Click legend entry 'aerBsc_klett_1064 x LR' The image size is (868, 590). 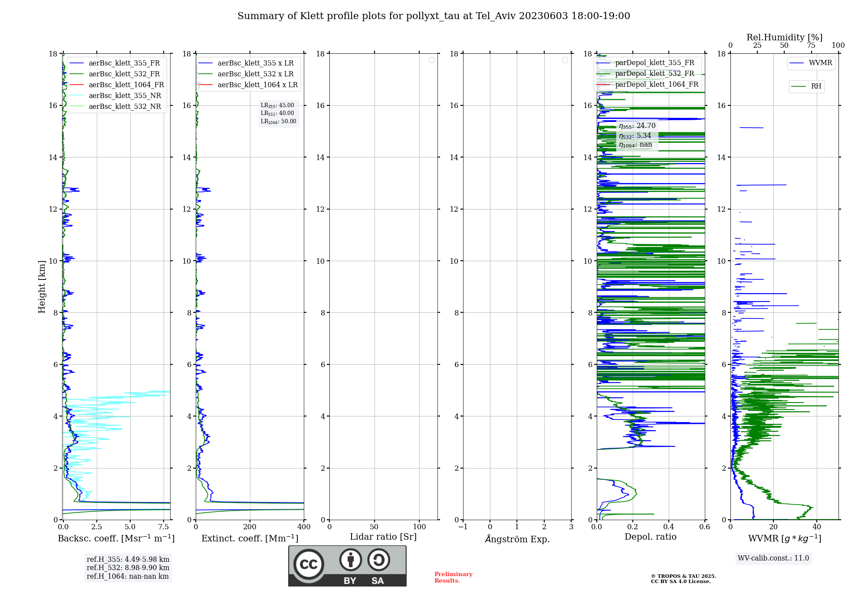pos(249,85)
